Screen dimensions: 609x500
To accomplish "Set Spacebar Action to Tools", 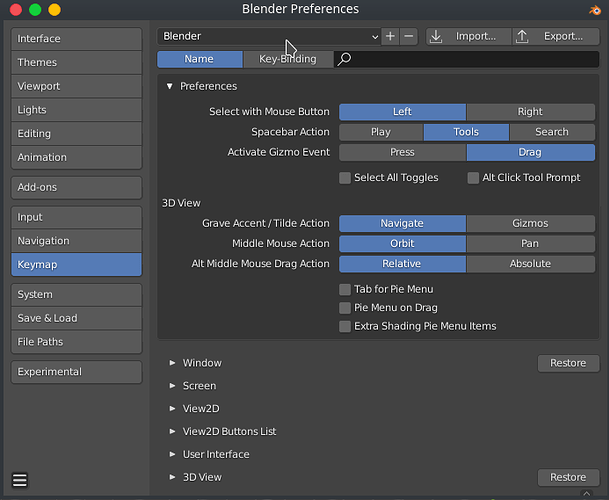I will pyautogui.click(x=466, y=132).
